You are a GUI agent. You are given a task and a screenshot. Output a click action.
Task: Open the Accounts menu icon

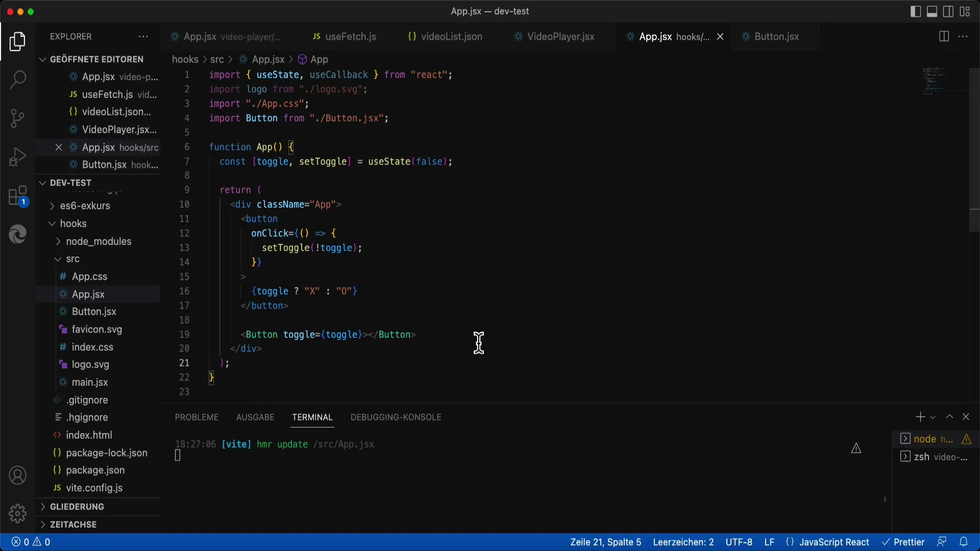(x=17, y=475)
